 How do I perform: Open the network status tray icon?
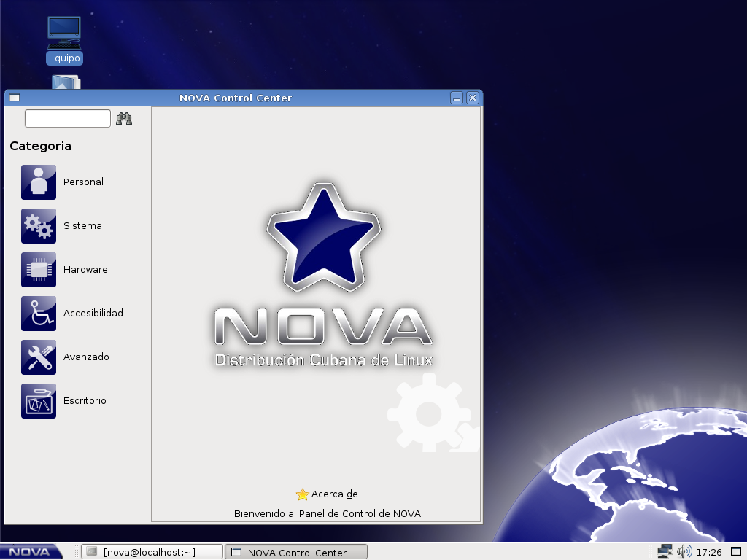[664, 551]
